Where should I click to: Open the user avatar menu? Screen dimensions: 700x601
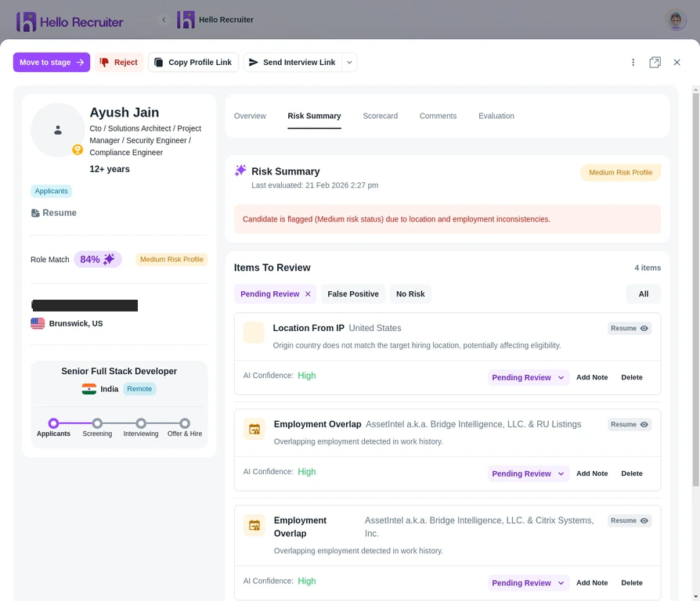coord(676,20)
